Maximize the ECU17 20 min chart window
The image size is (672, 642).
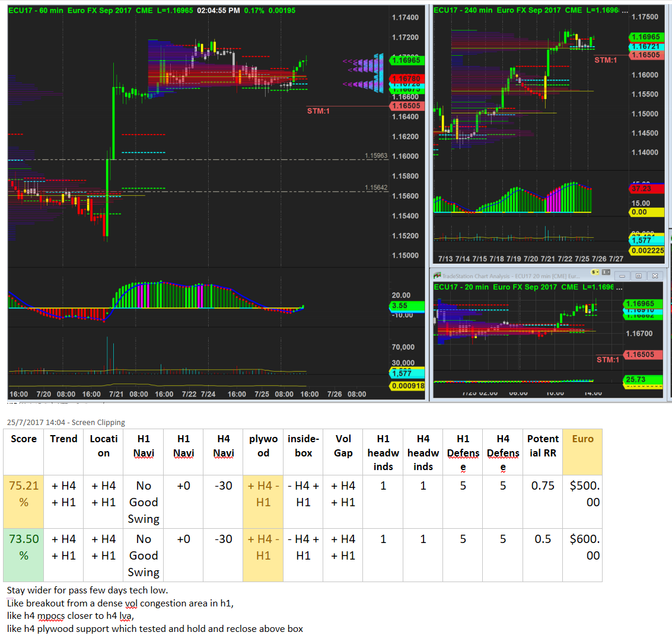click(x=638, y=276)
